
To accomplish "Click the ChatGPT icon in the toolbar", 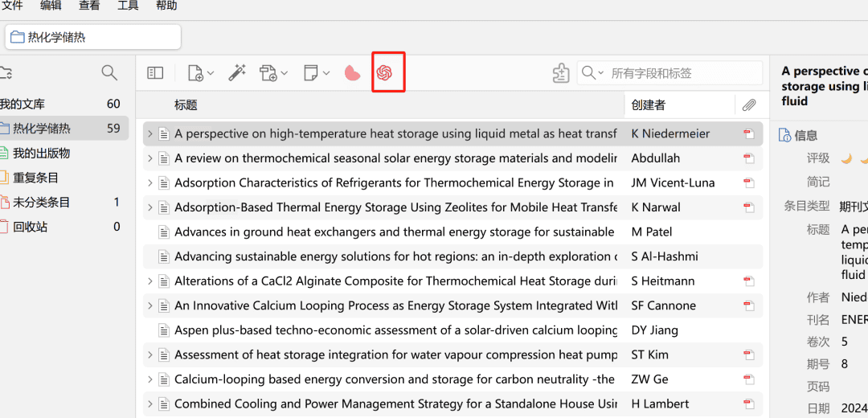I will (384, 73).
